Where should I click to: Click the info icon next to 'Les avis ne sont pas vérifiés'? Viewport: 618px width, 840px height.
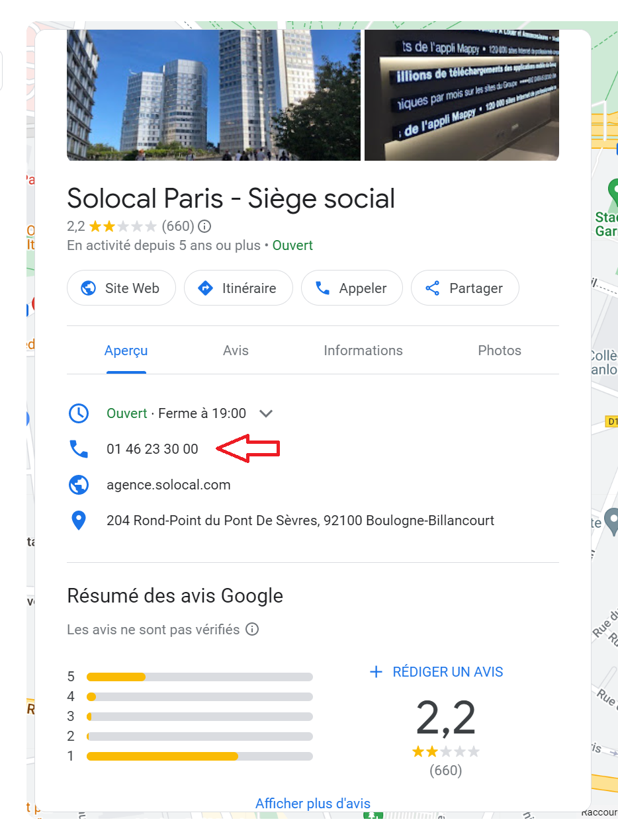tap(252, 629)
